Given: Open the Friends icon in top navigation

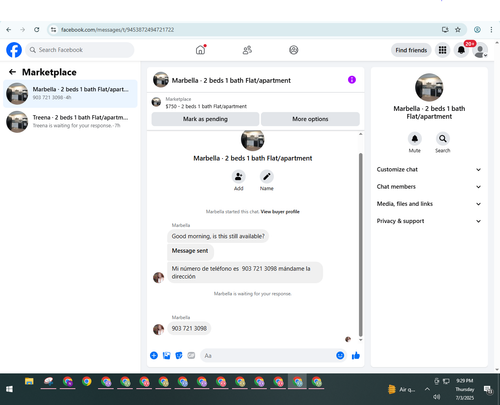Looking at the screenshot, I should (x=247, y=50).
